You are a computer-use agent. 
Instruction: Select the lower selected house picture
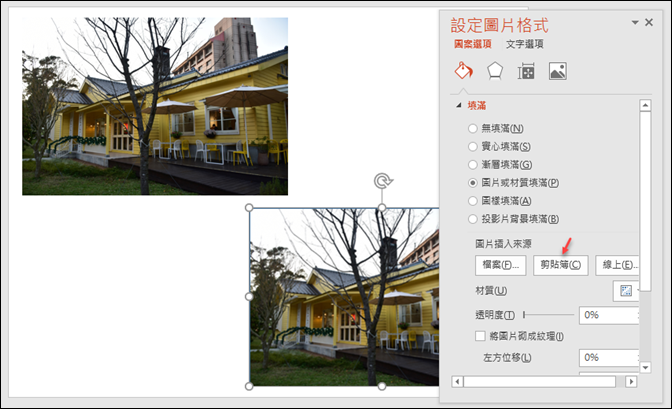pos(344,297)
